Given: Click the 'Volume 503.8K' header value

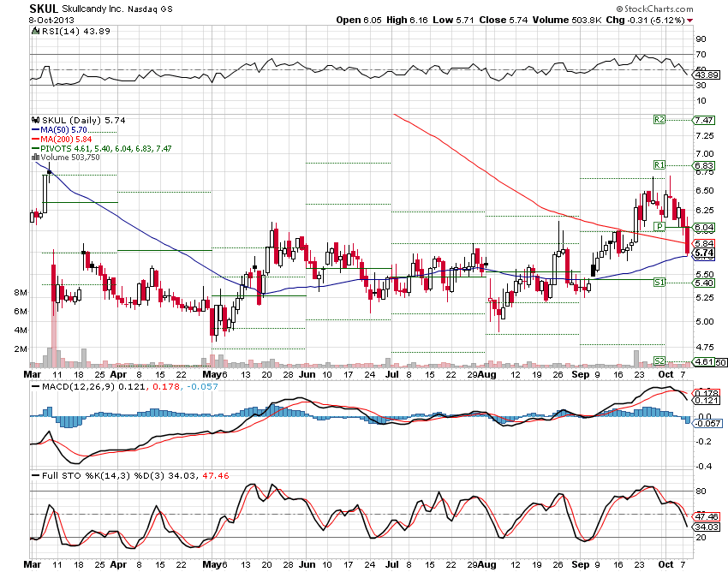Looking at the screenshot, I should click(567, 20).
